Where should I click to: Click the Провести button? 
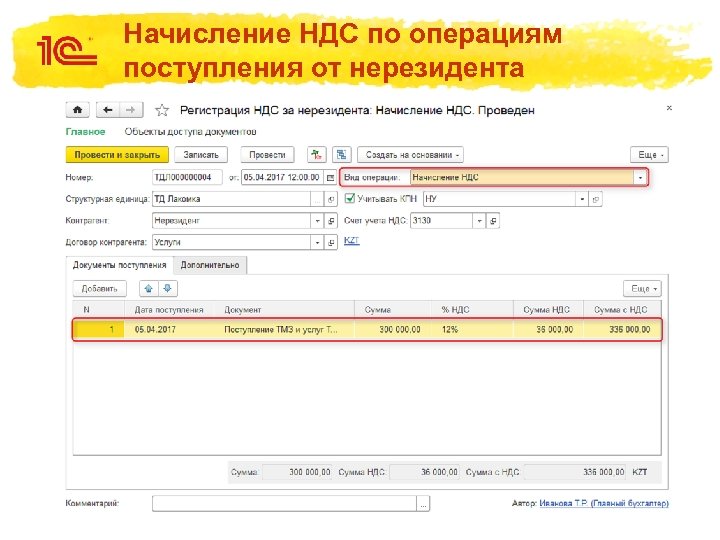(x=267, y=155)
